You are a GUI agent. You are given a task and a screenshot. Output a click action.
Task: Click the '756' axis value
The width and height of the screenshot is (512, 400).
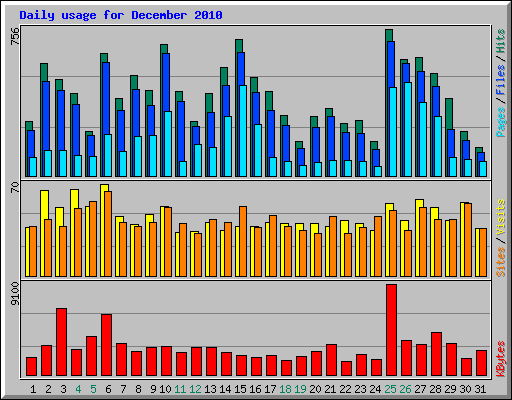[15, 36]
